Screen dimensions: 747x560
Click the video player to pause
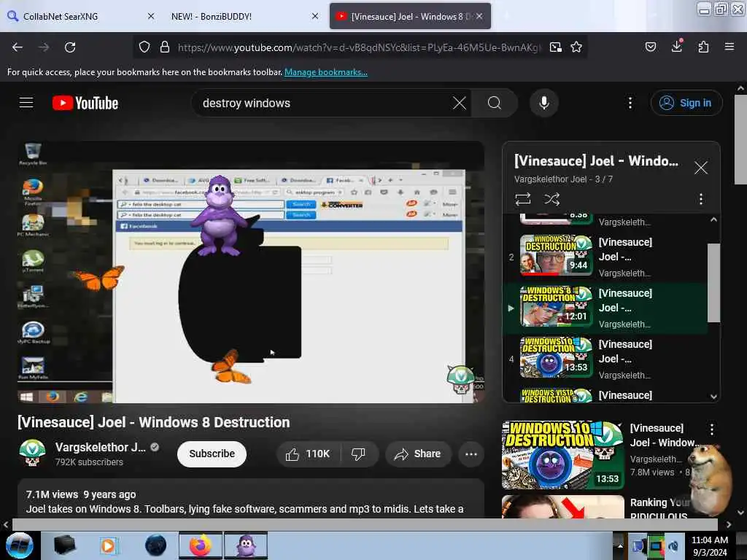coord(251,273)
